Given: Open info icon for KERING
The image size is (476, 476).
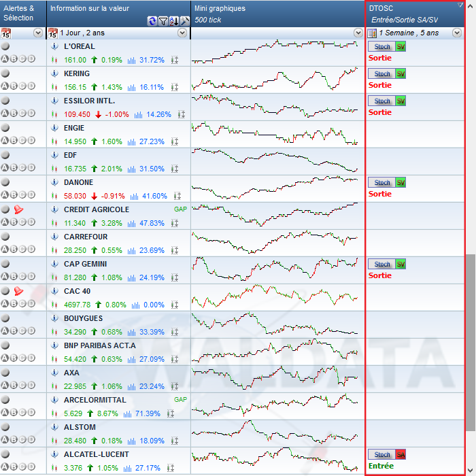Looking at the screenshot, I should [54, 73].
